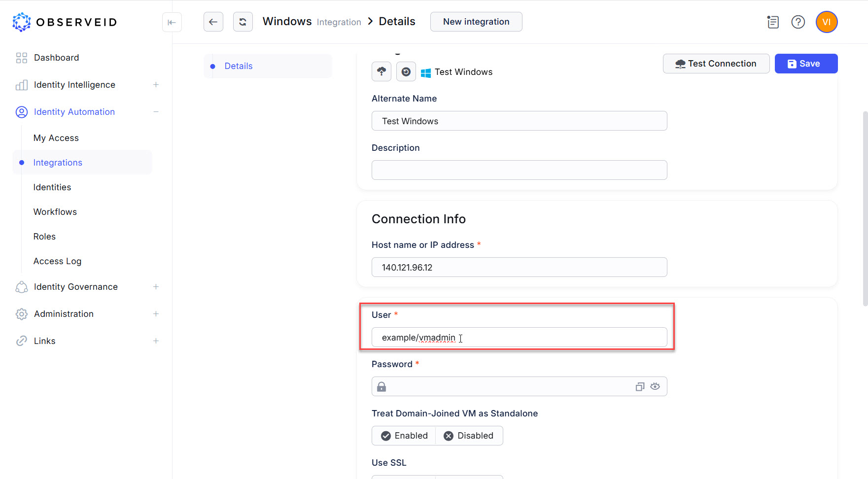Screen dimensions: 868x479
Task: Select Disabled for Treat Domain-Joined VM
Action: (x=469, y=436)
